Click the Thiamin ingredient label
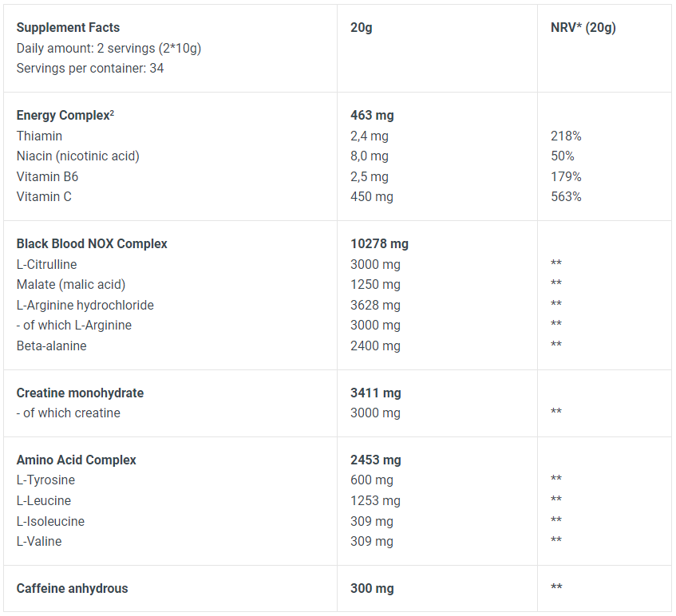676x616 pixels. coord(39,136)
